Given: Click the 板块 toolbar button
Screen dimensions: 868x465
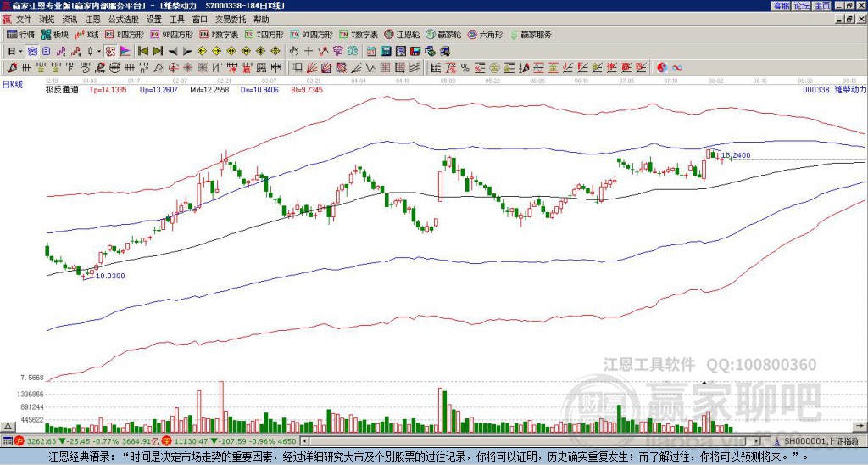Looking at the screenshot, I should point(53,35).
